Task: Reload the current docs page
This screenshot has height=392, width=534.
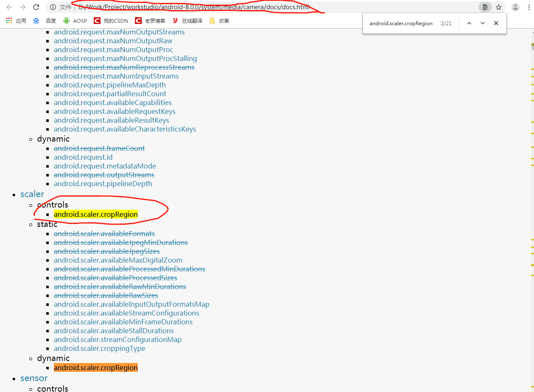Action: click(37, 7)
